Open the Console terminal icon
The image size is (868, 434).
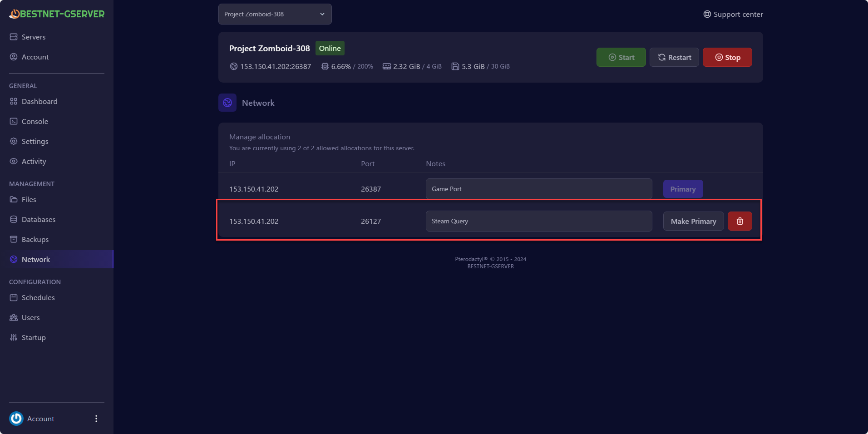(x=14, y=121)
